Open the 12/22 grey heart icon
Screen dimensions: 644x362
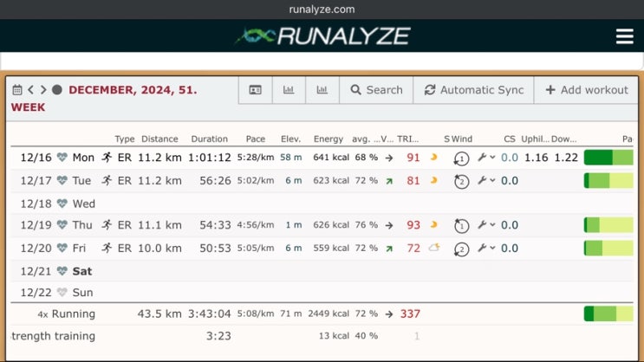click(x=62, y=292)
